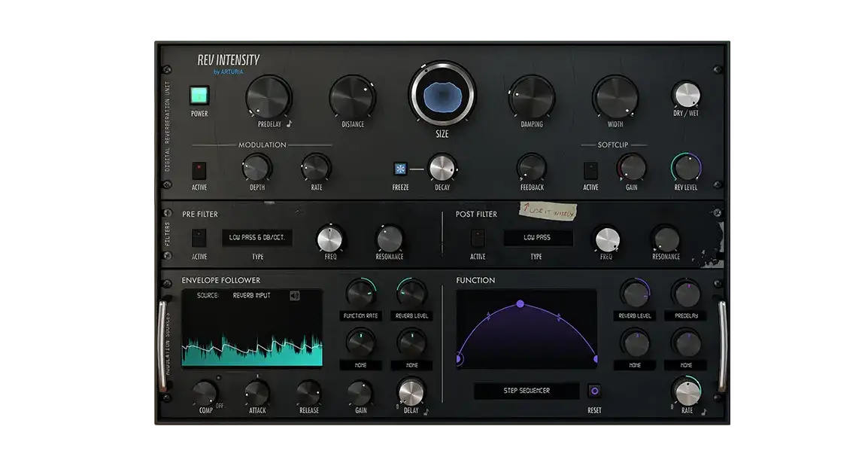Click the Predelay tempo sync note icon
This screenshot has width=868, height=463.
[289, 124]
